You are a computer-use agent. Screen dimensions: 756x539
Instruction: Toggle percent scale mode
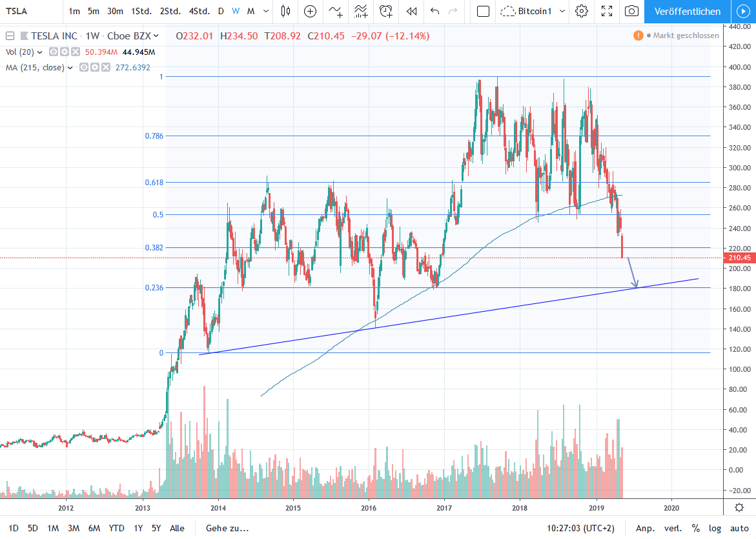695,528
